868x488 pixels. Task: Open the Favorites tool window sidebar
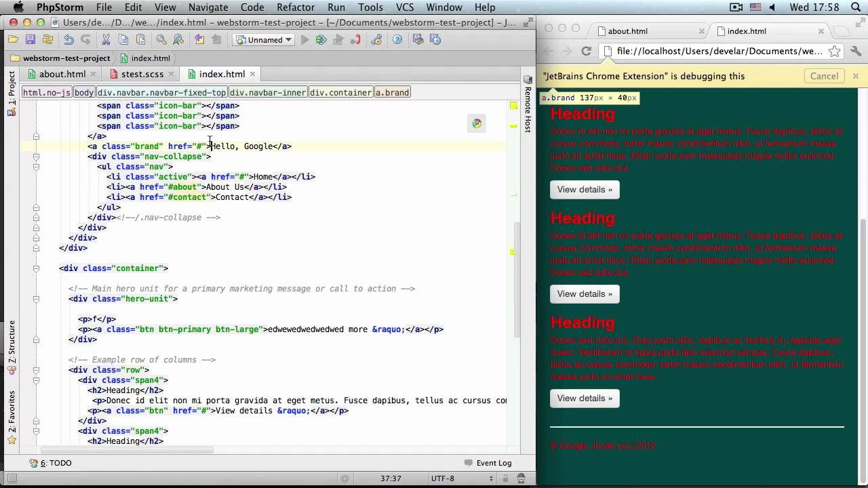[12, 416]
